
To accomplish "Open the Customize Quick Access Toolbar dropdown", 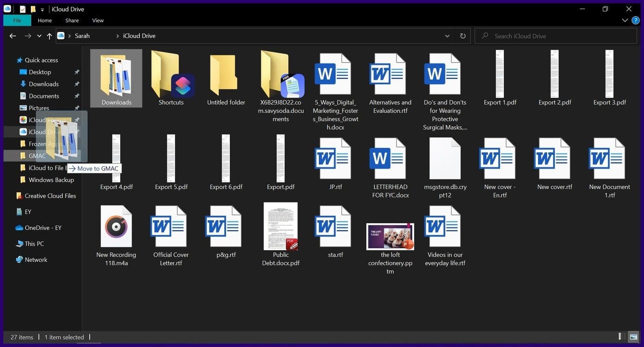I will coord(42,9).
